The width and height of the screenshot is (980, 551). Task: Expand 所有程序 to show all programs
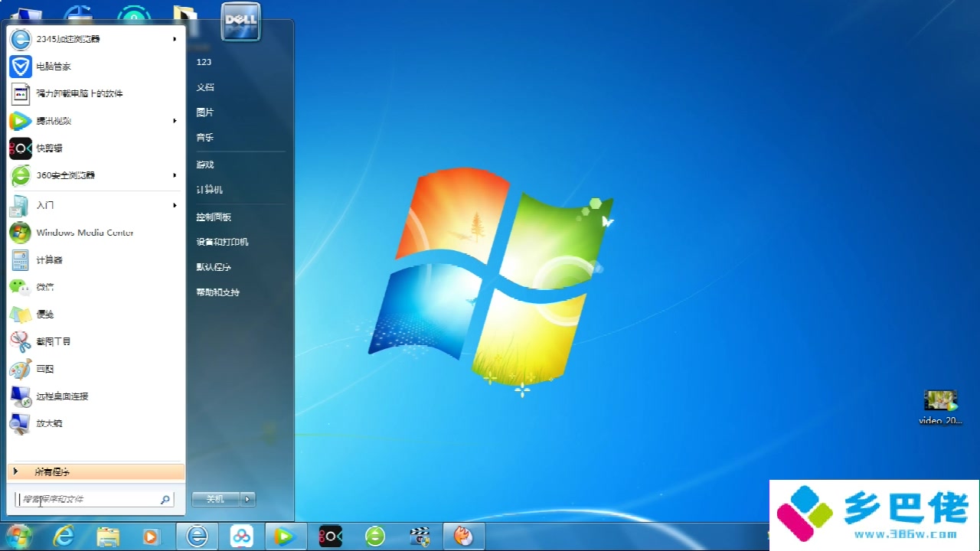[x=96, y=472]
